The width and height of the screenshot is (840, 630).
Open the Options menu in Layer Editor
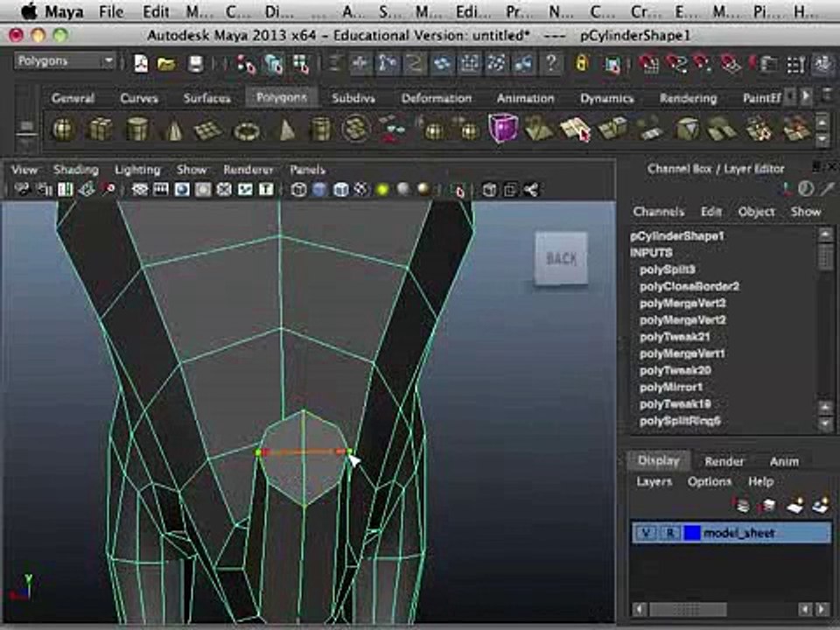(x=710, y=481)
